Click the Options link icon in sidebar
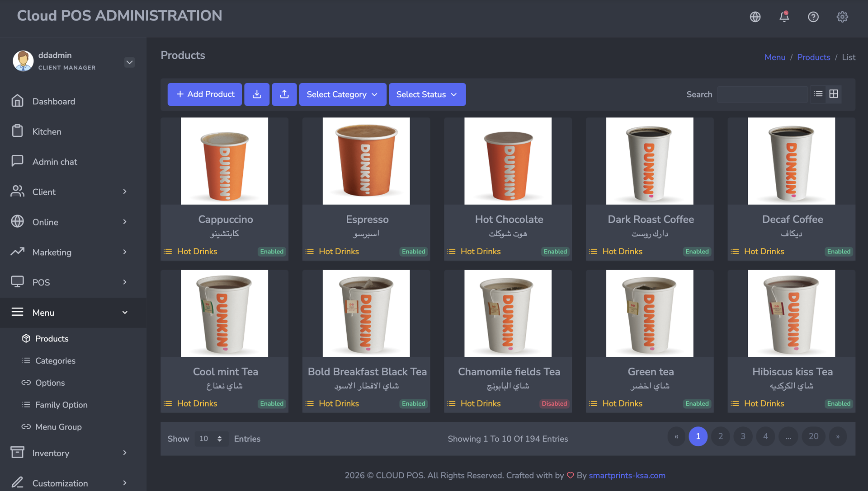This screenshot has width=868, height=491. pos(26,383)
